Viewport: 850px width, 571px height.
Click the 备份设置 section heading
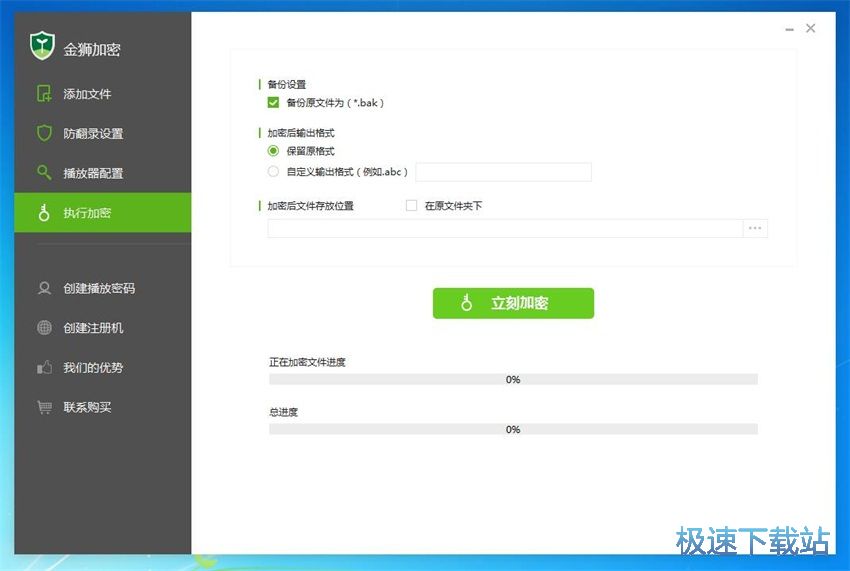click(x=287, y=84)
